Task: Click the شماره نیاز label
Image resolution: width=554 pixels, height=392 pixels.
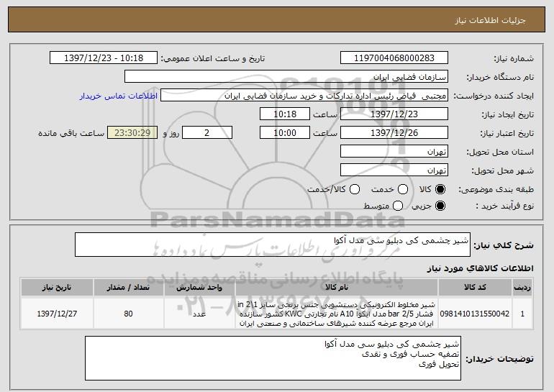Action: coord(514,58)
